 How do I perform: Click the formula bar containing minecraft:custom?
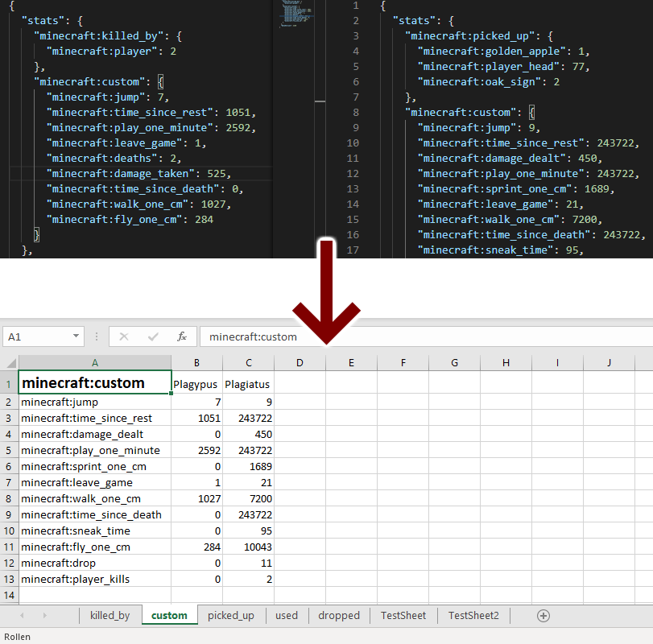427,336
